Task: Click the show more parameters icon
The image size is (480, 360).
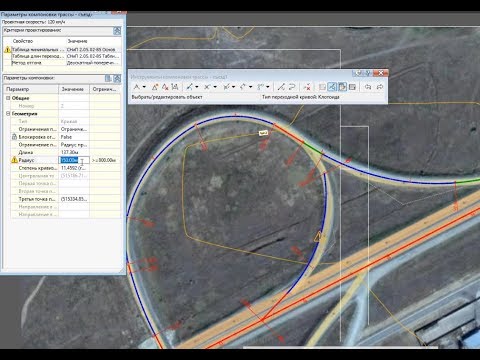Action: point(108,79)
